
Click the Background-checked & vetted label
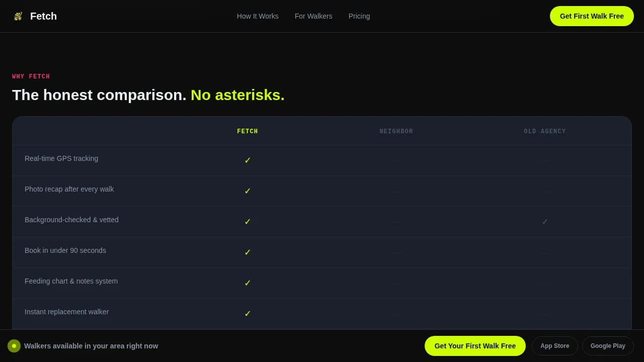click(x=71, y=220)
